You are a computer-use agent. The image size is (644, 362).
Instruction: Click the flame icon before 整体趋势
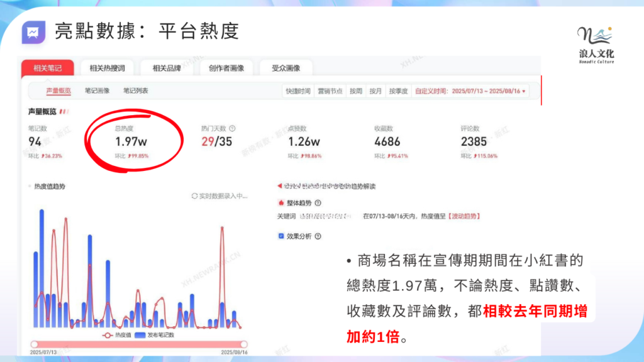tap(281, 203)
